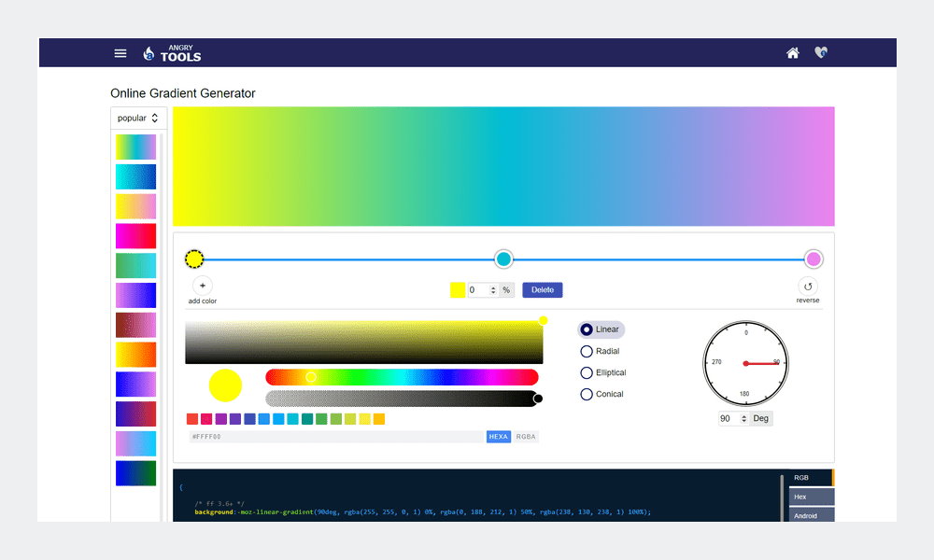Click the Delete color stop button
934x560 pixels.
click(543, 290)
